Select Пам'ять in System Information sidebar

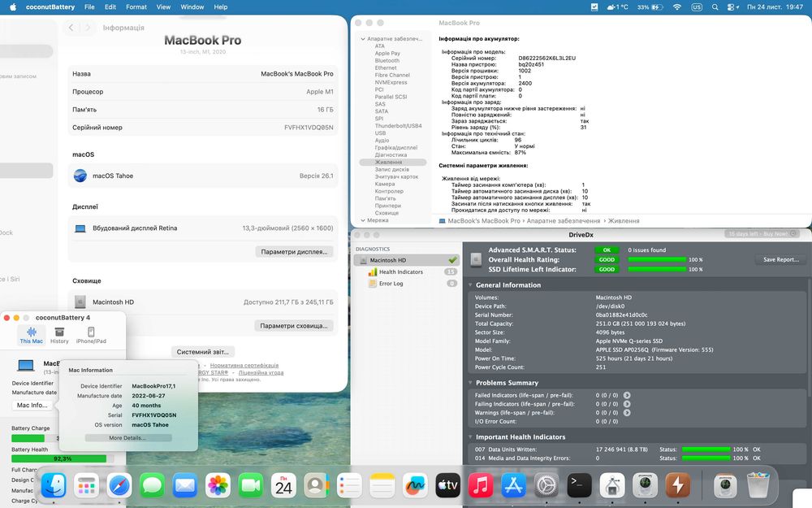point(385,198)
